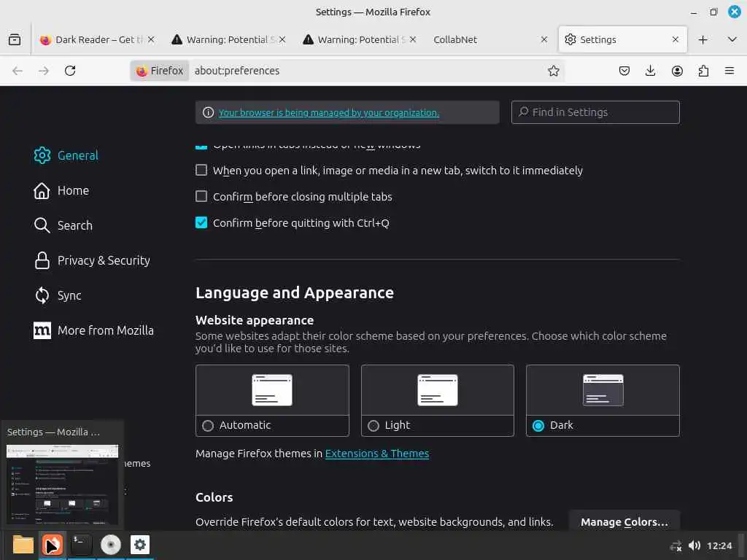Click the Settings window preview thumbnail
Screen dimensions: 747x560
(63, 484)
